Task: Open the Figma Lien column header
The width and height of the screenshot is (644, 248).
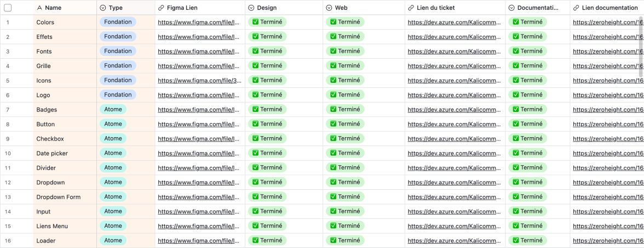Action: pyautogui.click(x=200, y=8)
